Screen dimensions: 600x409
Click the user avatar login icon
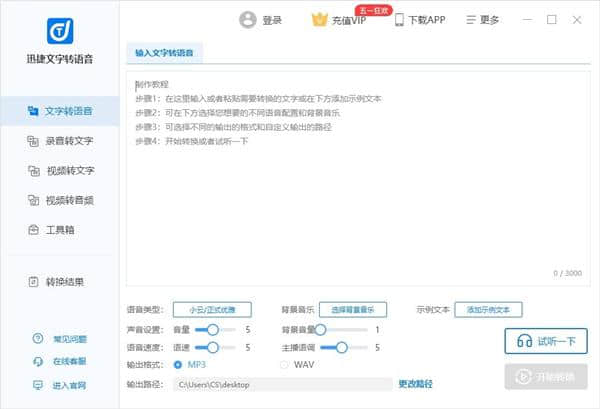[x=248, y=20]
